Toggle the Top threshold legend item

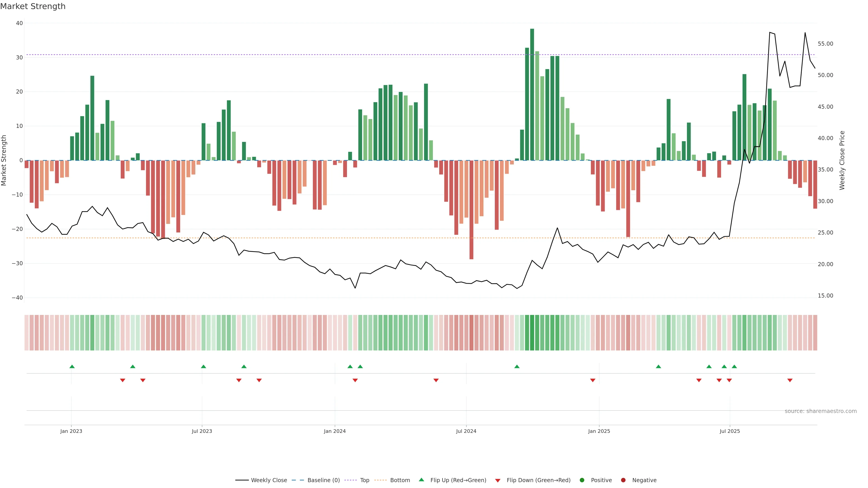click(364, 480)
